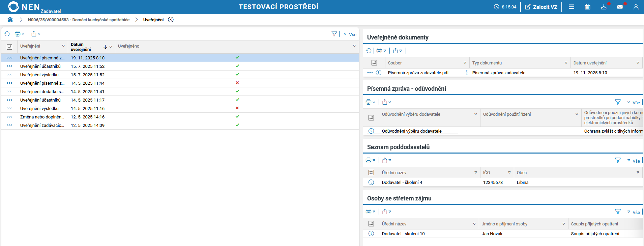644x246 pixels.
Task: Open export options in Uveřejněné dokumenty
Action: coord(398,51)
